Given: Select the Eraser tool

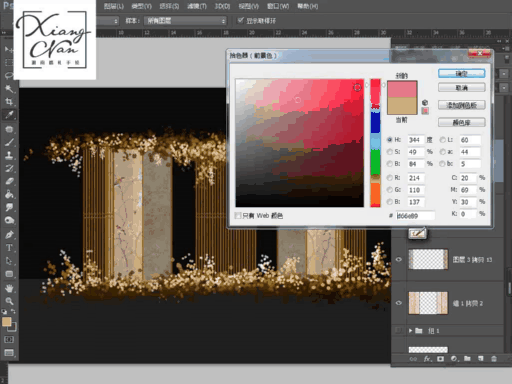Looking at the screenshot, I should (9, 181).
